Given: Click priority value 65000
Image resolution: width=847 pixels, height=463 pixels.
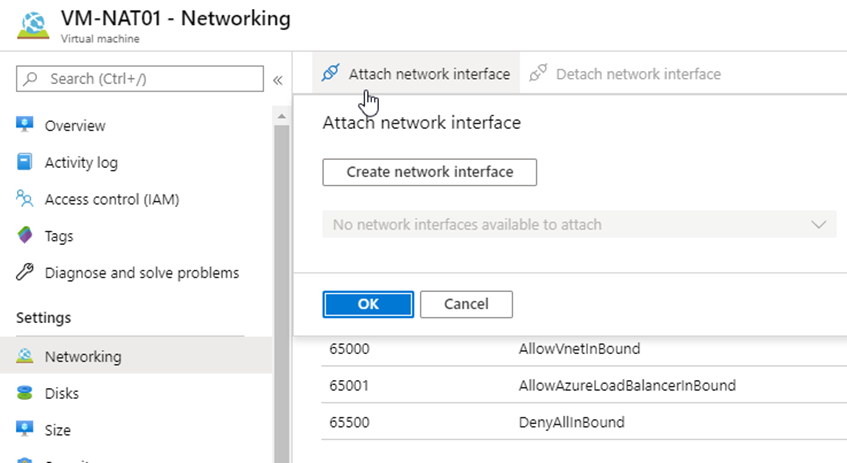Looking at the screenshot, I should click(349, 348).
